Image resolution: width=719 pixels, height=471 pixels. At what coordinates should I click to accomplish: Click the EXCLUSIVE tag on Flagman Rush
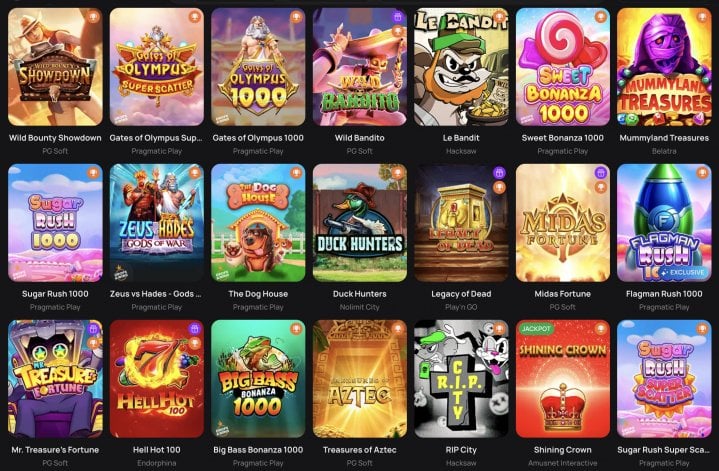tap(683, 272)
